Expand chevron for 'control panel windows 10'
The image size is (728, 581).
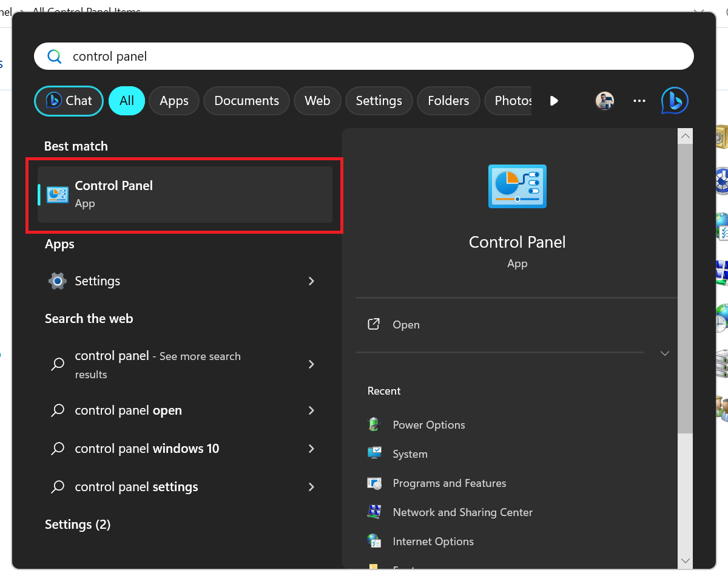pos(311,449)
